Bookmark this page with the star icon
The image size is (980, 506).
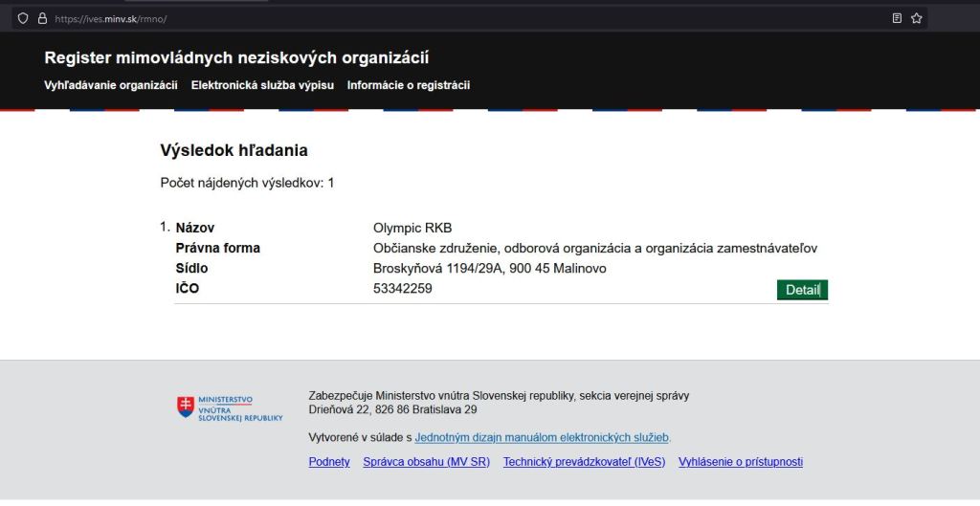(x=916, y=18)
